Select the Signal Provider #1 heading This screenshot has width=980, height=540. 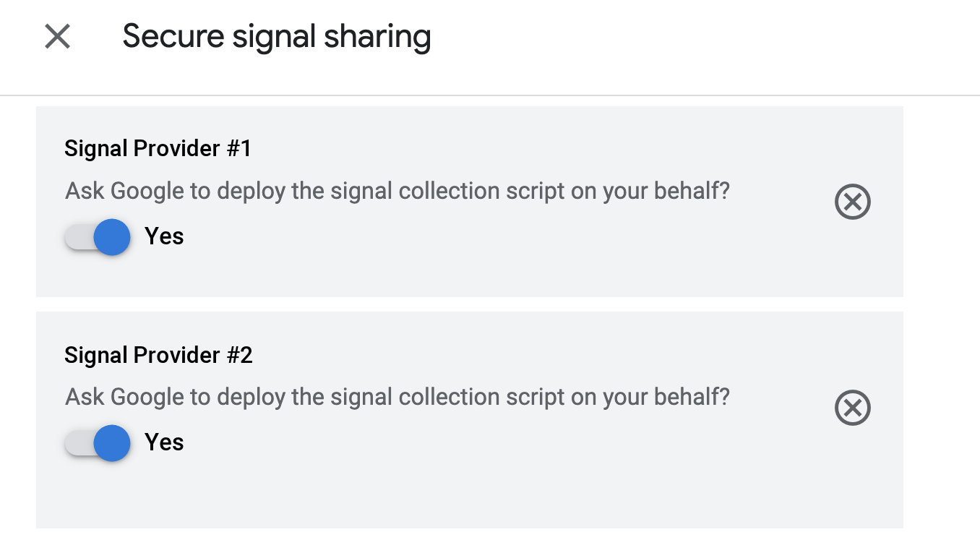158,149
